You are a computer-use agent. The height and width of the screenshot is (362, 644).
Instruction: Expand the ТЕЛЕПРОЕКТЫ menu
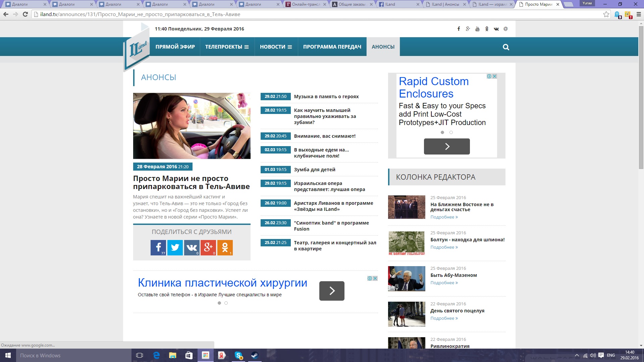pyautogui.click(x=227, y=47)
